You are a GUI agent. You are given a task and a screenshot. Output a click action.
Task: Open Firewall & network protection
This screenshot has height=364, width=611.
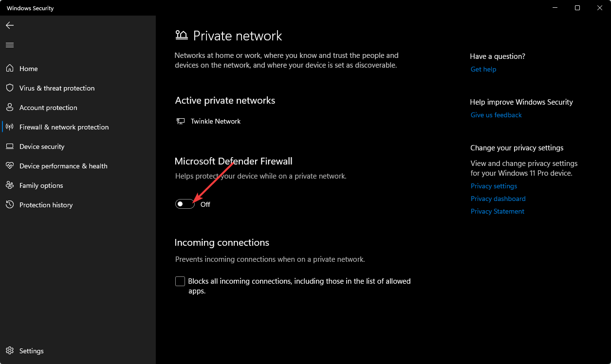pyautogui.click(x=64, y=127)
